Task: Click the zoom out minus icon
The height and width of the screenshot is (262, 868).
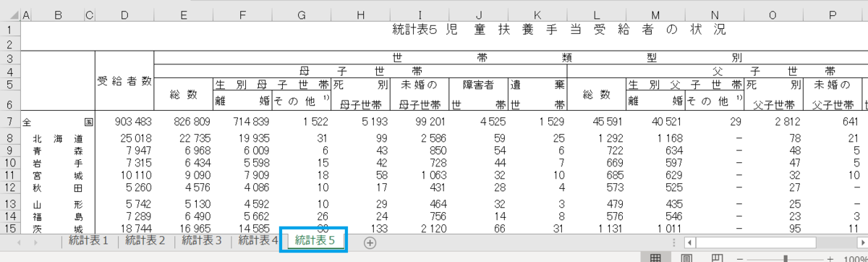Action: click(x=741, y=258)
